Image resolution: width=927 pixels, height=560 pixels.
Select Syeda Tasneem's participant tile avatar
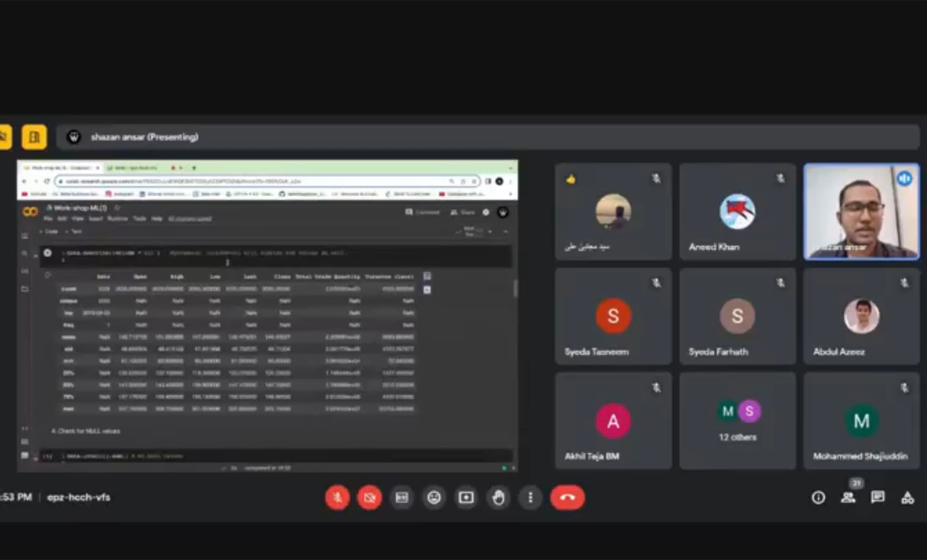tap(613, 316)
